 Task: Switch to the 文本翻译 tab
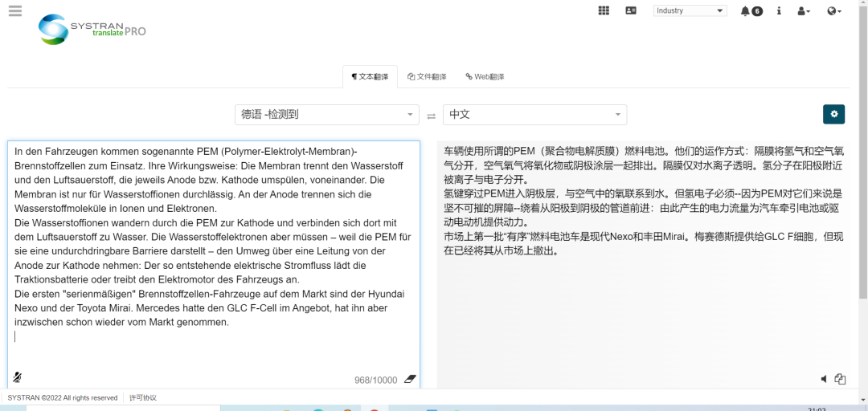coord(370,77)
